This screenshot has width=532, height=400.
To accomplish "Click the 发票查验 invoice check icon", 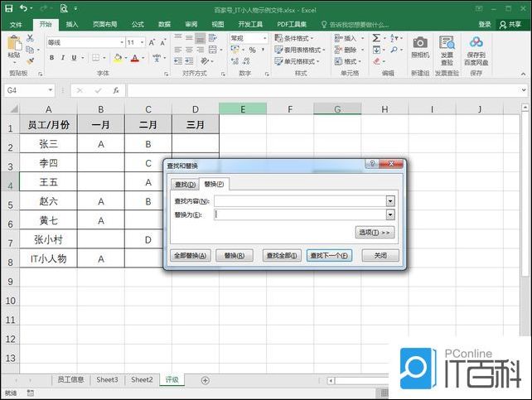I will 447,48.
